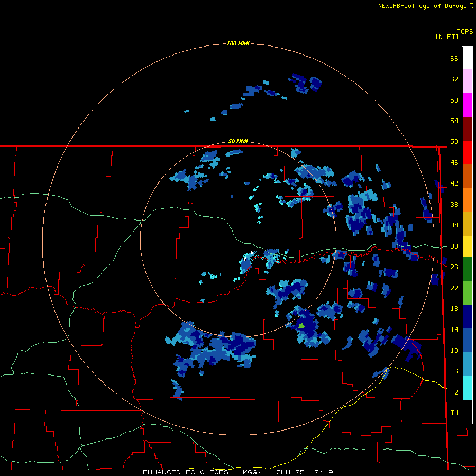Viewport: 476px width, 476px height.
Task: Click the dark maroon legend swatch
Action: click(467, 129)
